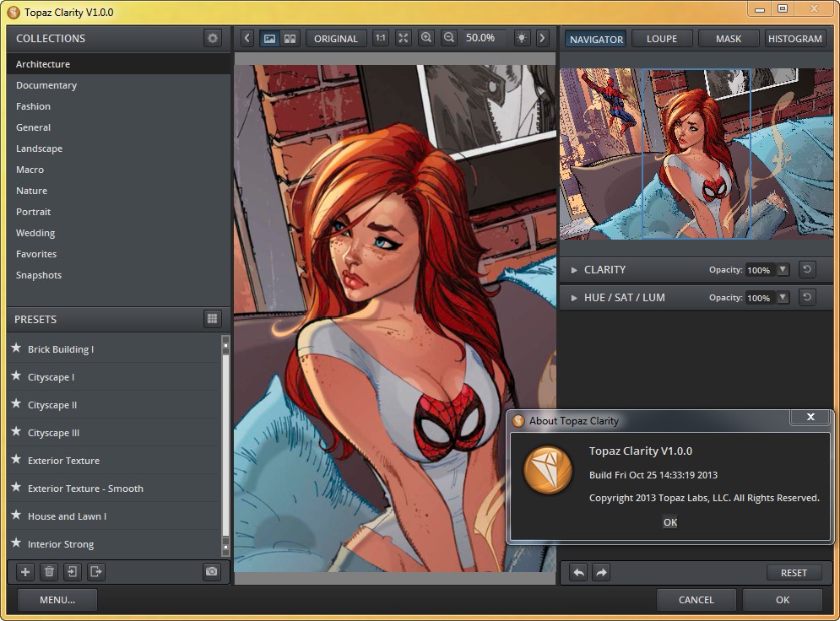The image size is (840, 621).
Task: Collapse right panel with arrow
Action: pos(542,38)
